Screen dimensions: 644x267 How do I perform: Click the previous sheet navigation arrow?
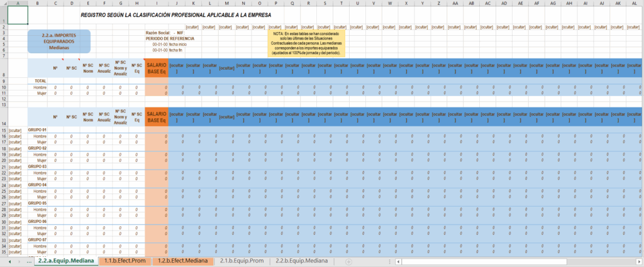pyautogui.click(x=9, y=261)
